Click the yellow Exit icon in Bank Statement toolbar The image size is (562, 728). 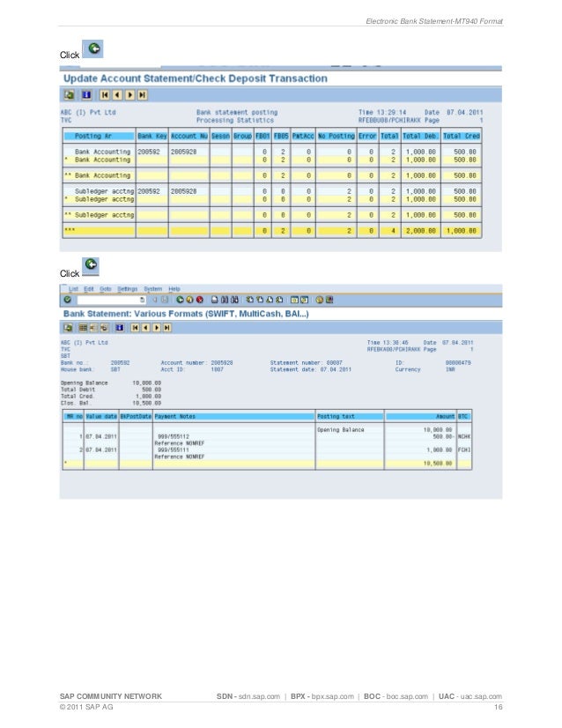[x=189, y=300]
